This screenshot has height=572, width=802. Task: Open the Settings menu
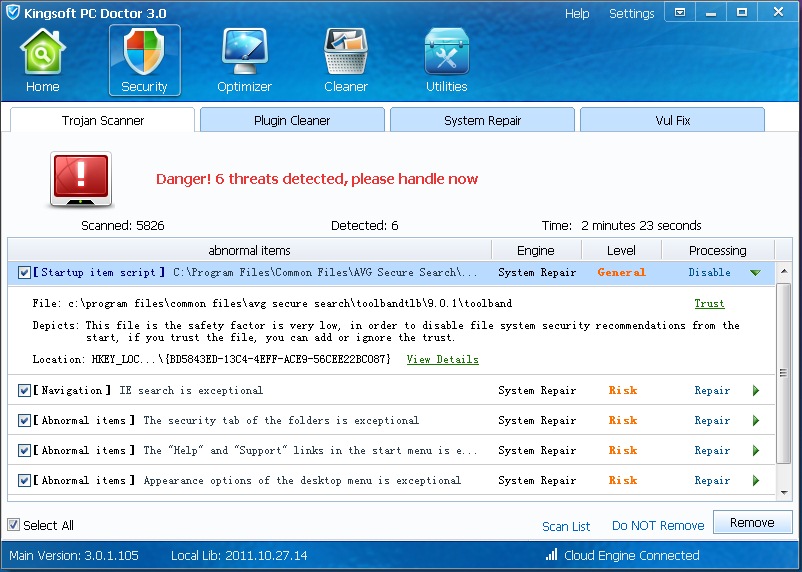[632, 14]
